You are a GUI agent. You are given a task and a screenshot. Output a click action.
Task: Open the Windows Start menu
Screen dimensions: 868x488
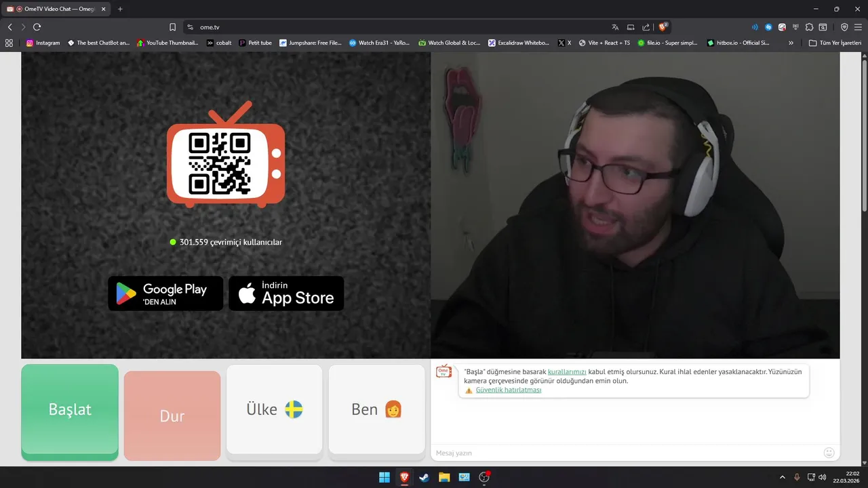coord(384,477)
